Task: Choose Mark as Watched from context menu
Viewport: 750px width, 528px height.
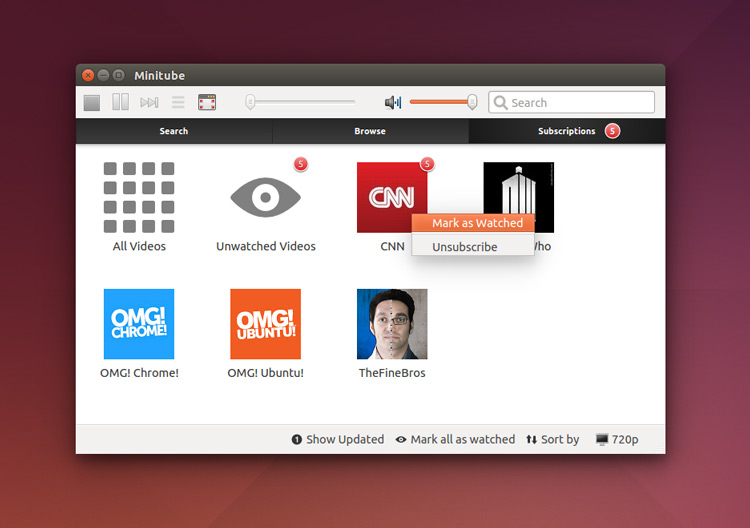Action: 473,223
